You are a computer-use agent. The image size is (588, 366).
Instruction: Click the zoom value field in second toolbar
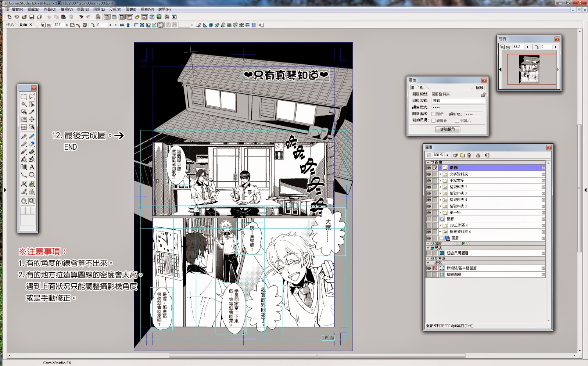(x=58, y=25)
